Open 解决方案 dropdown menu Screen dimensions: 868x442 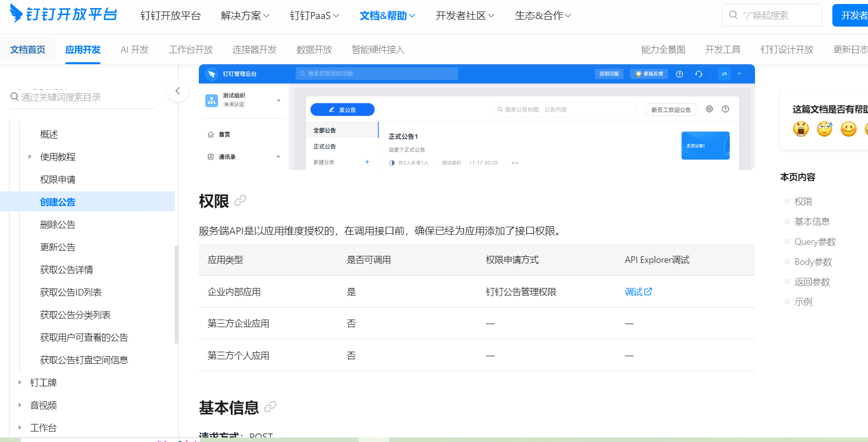pos(245,16)
